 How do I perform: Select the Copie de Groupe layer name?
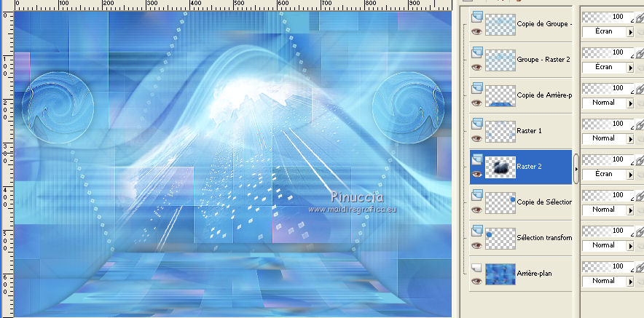[544, 24]
